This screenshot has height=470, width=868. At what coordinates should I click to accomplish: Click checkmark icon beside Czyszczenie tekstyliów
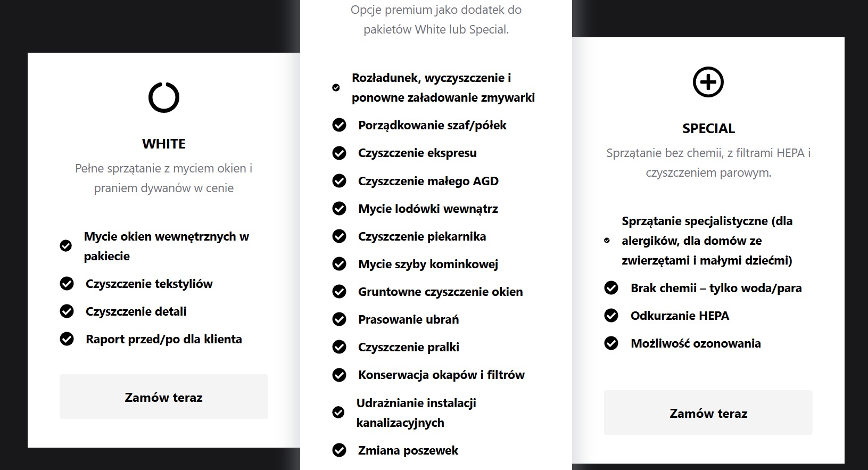coord(67,284)
